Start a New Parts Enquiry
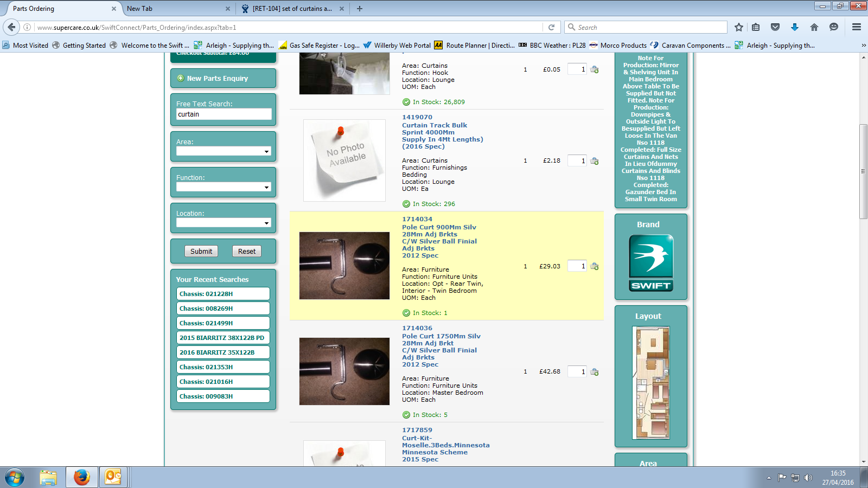Image resolution: width=868 pixels, height=488 pixels. 223,78
